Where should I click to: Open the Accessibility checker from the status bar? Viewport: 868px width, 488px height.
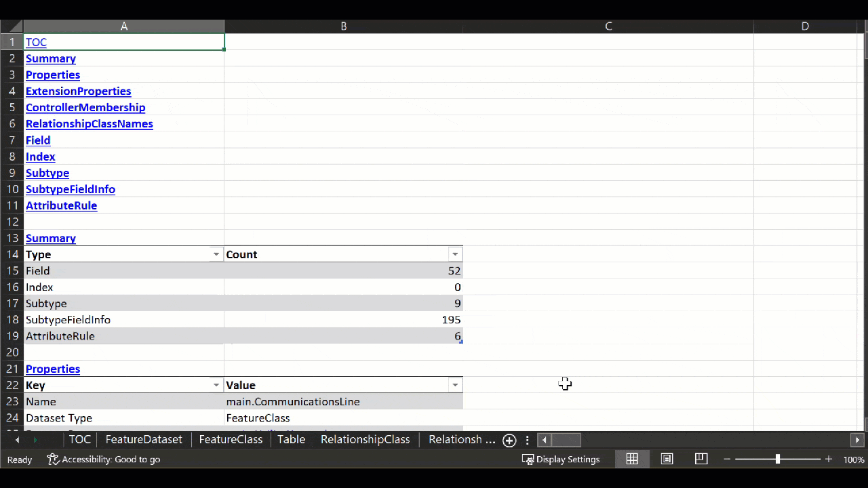[103, 460]
